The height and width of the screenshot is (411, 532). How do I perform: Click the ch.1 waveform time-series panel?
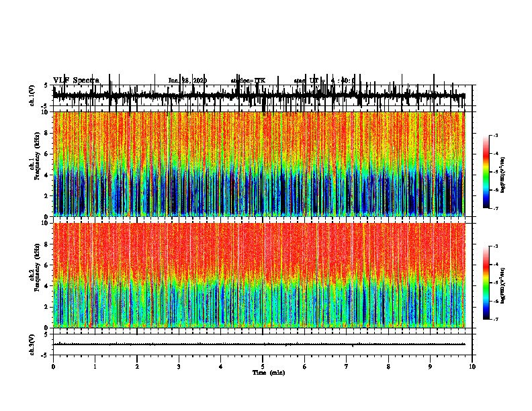(x=263, y=95)
